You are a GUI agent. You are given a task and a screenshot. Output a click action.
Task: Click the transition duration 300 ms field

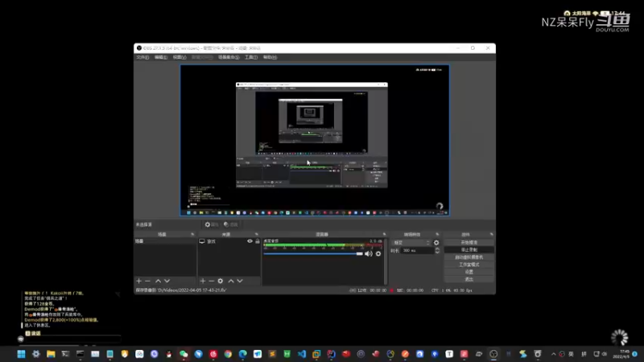(x=417, y=250)
